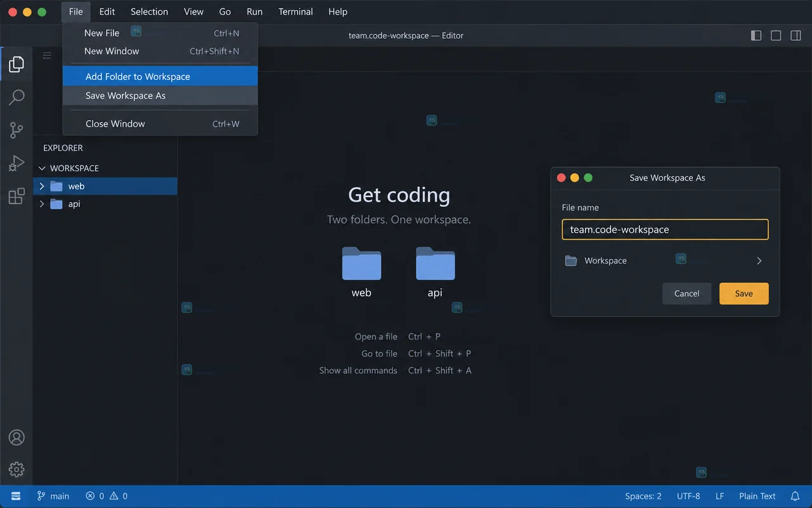Open the Selection menu
Image resolution: width=812 pixels, height=508 pixels.
pos(149,11)
